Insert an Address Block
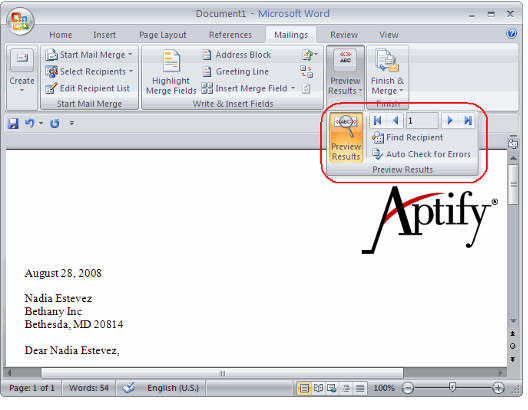This screenshot has height=410, width=528. coord(237,55)
